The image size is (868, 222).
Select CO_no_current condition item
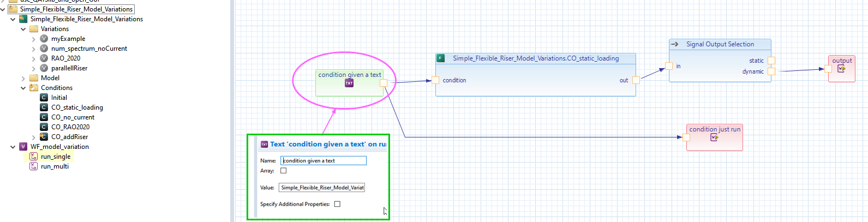[73, 117]
